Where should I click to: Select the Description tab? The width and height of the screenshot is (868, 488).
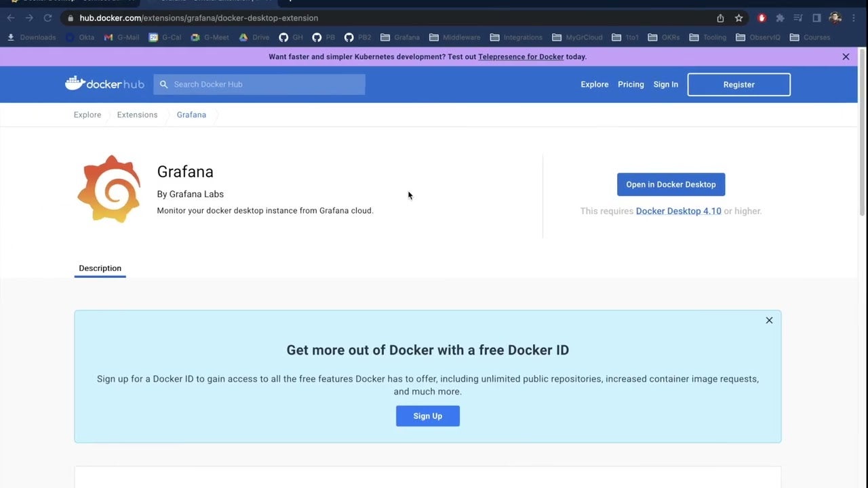[100, 268]
